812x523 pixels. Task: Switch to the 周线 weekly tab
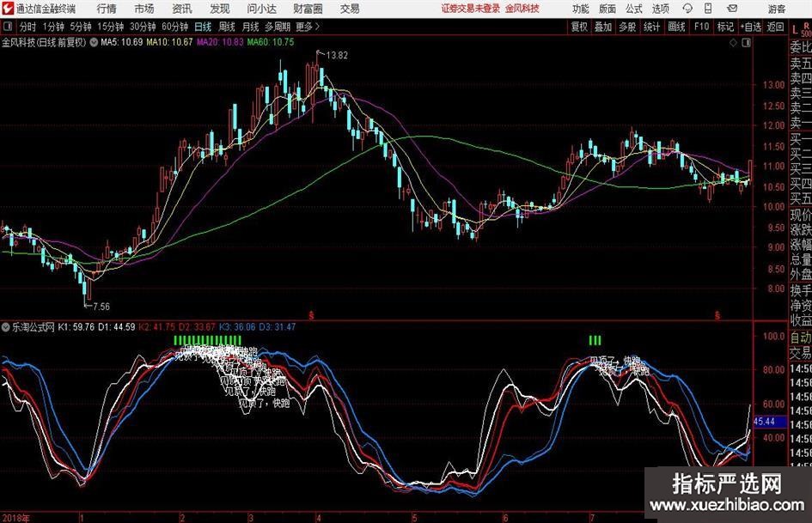click(x=227, y=27)
